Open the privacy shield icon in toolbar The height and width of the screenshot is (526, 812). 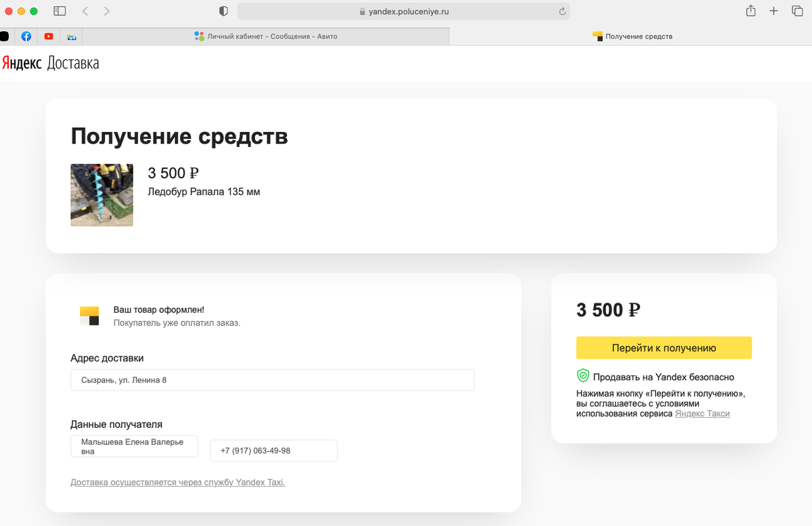[x=224, y=12]
